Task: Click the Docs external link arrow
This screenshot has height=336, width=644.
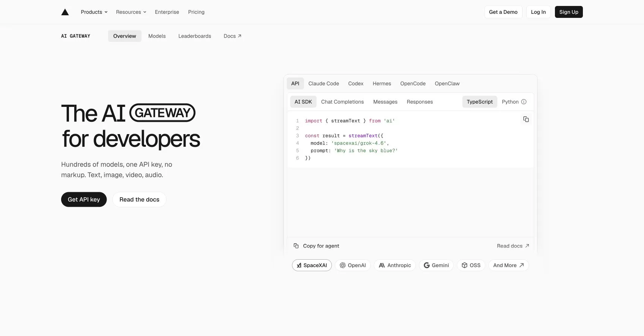Action: tap(240, 36)
